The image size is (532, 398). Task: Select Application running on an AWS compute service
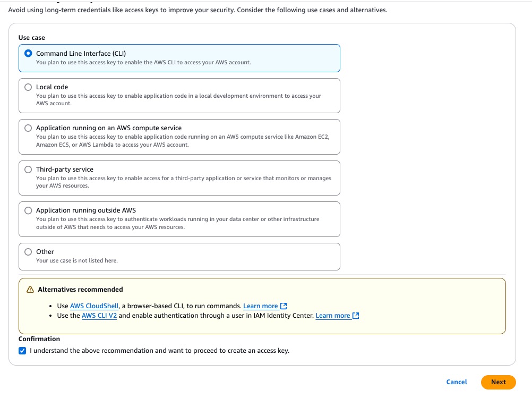[28, 128]
